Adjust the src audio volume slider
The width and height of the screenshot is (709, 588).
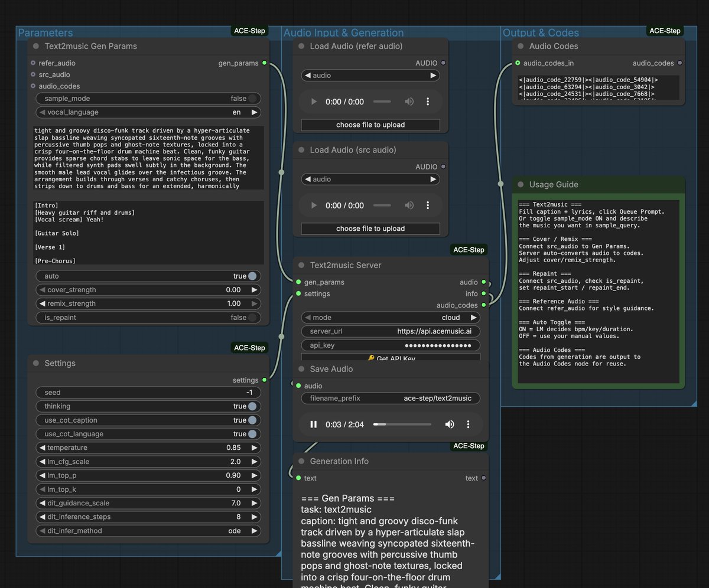(x=382, y=205)
